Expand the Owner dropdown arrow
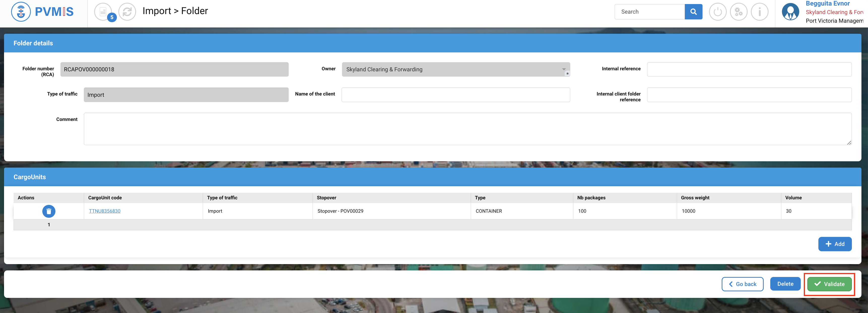The height and width of the screenshot is (313, 868). (x=563, y=69)
